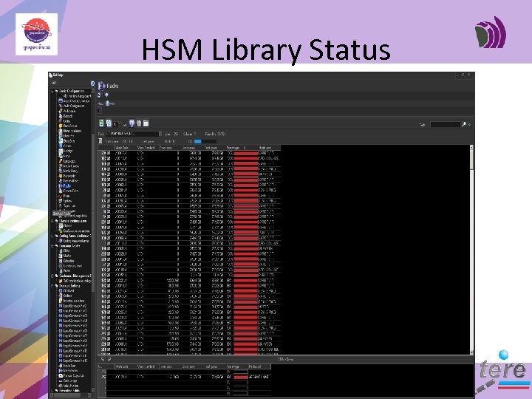Click the down arrow of the main table scrollbar
Image resolution: width=532 pixels, height=399 pixels.
click(471, 352)
